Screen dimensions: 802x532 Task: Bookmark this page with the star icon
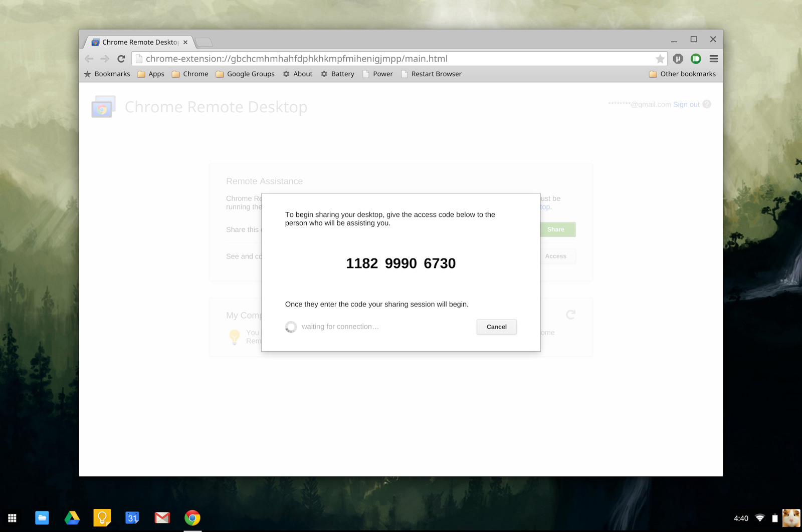[x=660, y=59]
